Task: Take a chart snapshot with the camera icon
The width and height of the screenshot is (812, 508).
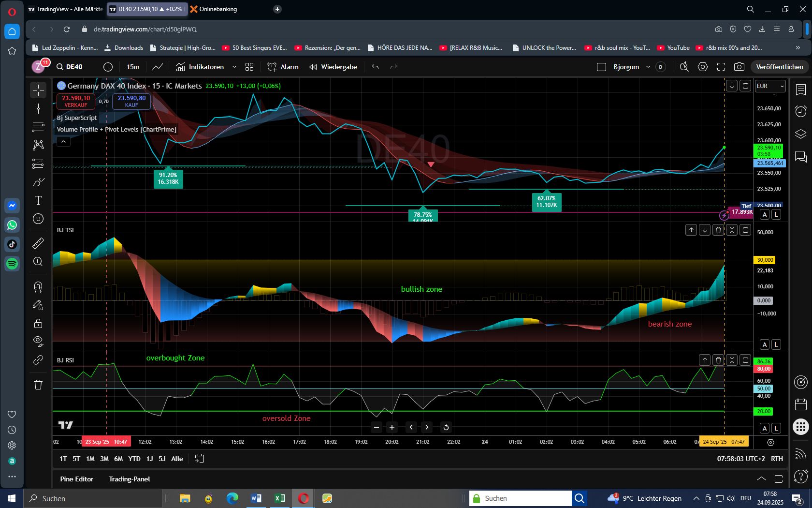Action: click(x=740, y=67)
